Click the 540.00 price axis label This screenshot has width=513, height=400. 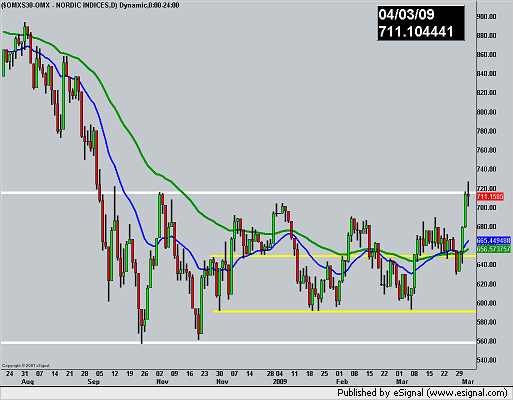[487, 360]
